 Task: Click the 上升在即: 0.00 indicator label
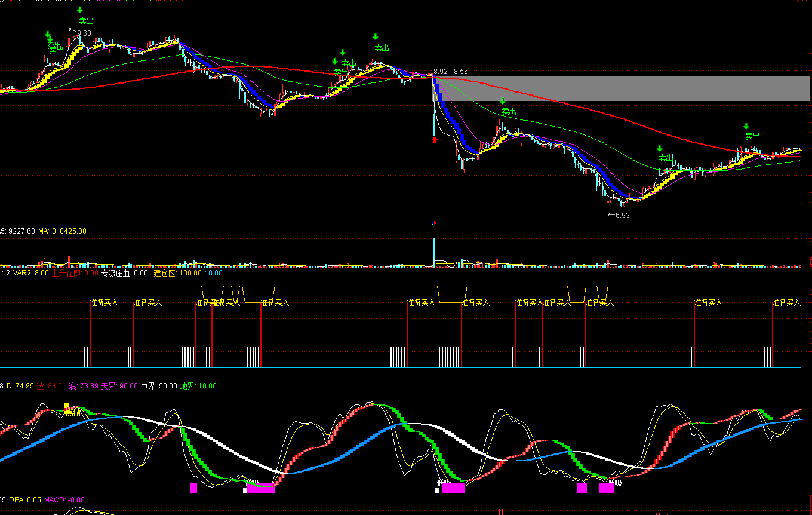click(75, 273)
